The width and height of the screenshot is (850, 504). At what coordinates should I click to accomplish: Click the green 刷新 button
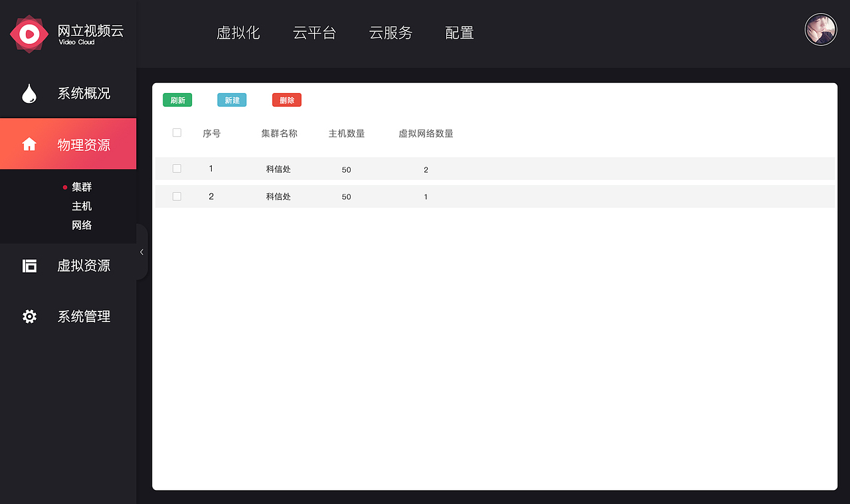point(177,100)
